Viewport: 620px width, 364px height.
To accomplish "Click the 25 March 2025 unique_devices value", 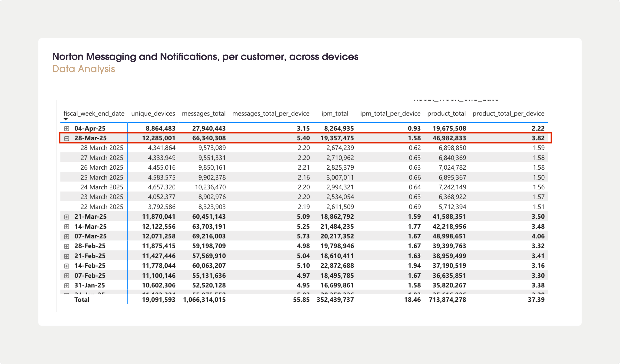I will click(x=162, y=178).
